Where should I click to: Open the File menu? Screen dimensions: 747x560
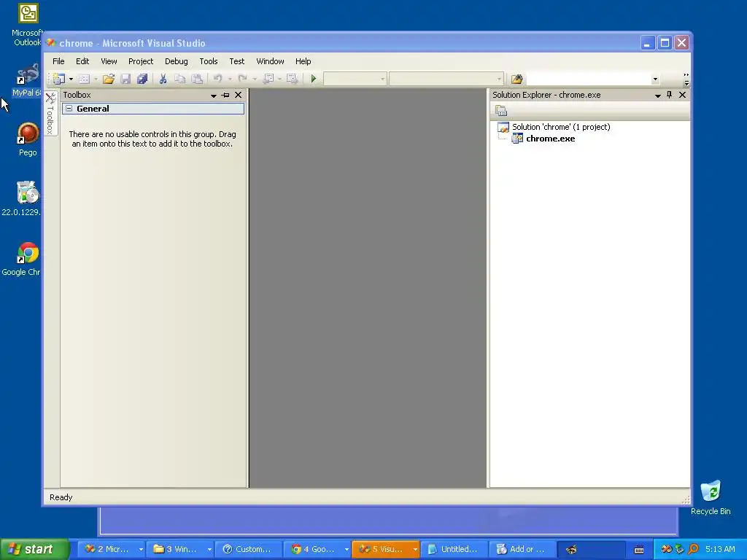click(x=58, y=61)
